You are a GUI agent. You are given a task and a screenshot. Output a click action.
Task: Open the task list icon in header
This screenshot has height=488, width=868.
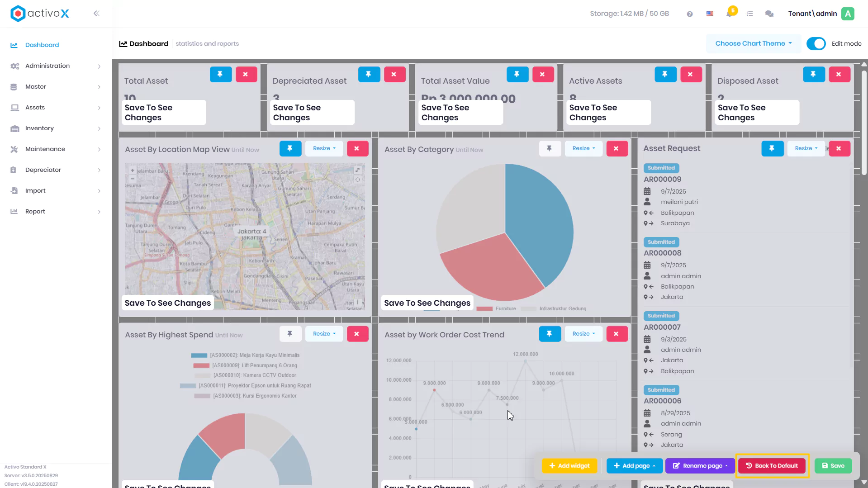(749, 14)
